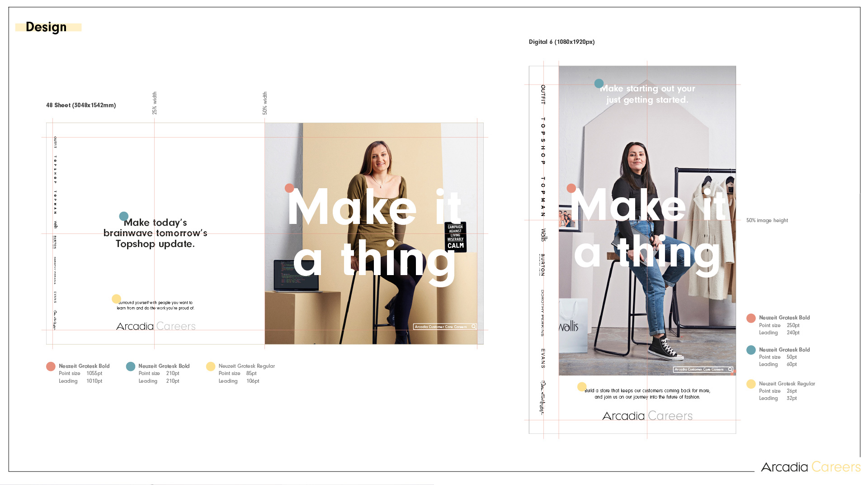
Task: Click 'Arcadia Customer Care Careers' field on billboard
Action: [445, 326]
